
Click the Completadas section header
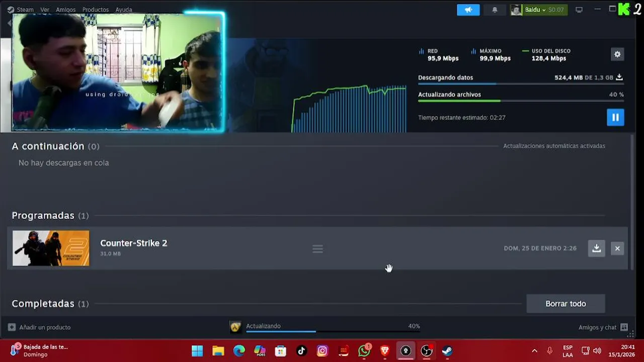(x=50, y=304)
